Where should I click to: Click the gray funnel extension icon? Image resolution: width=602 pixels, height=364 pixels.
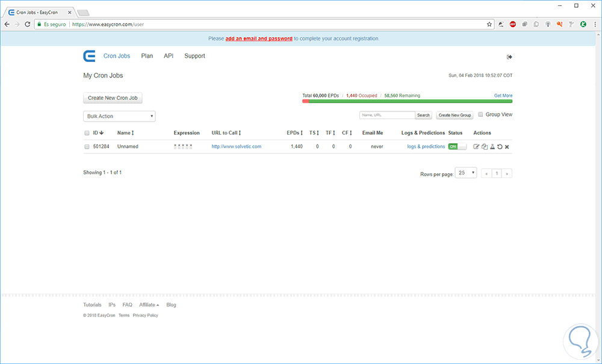pos(571,24)
